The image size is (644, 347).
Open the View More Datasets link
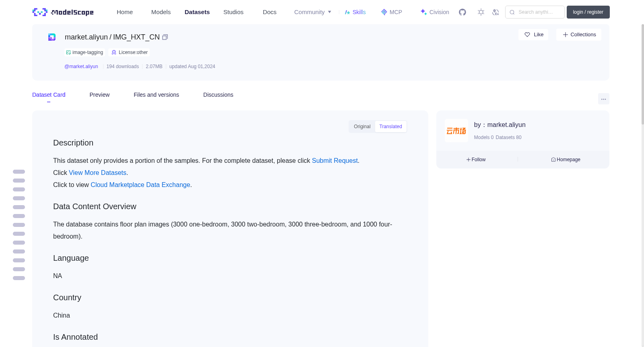pyautogui.click(x=97, y=172)
